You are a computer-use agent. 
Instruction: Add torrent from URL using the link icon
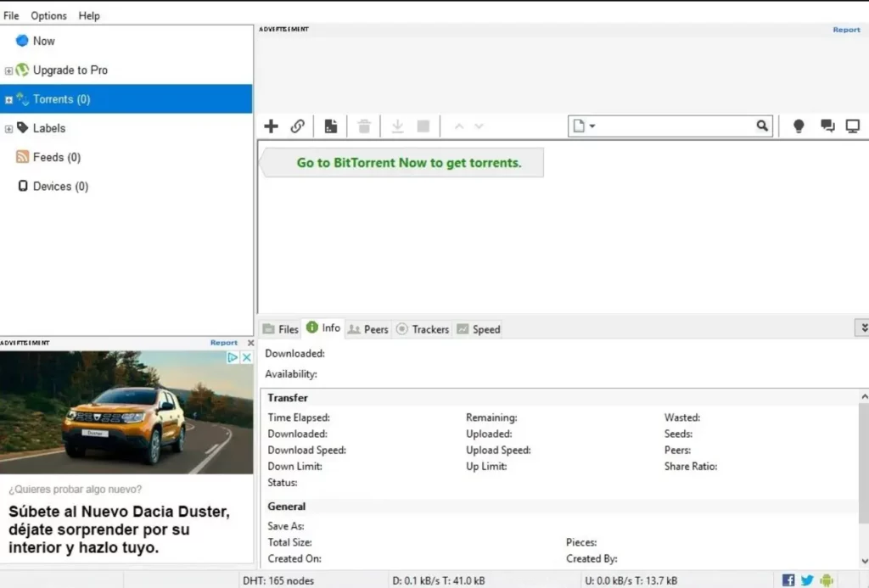[x=298, y=126]
